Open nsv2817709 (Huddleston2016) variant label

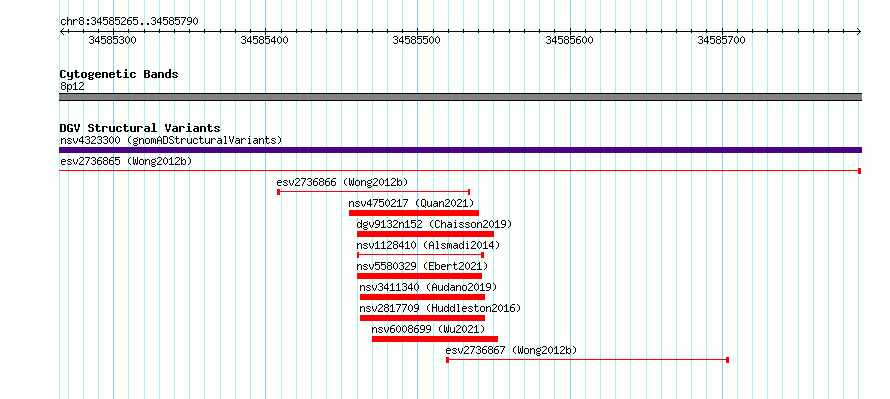pyautogui.click(x=440, y=308)
